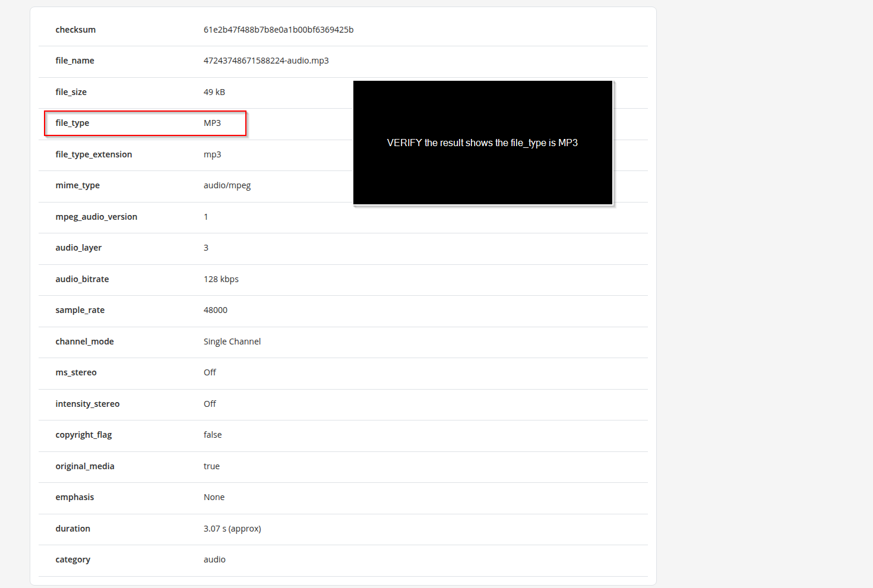The image size is (873, 588).
Task: Click the intensity_stereo label
Action: (x=87, y=404)
